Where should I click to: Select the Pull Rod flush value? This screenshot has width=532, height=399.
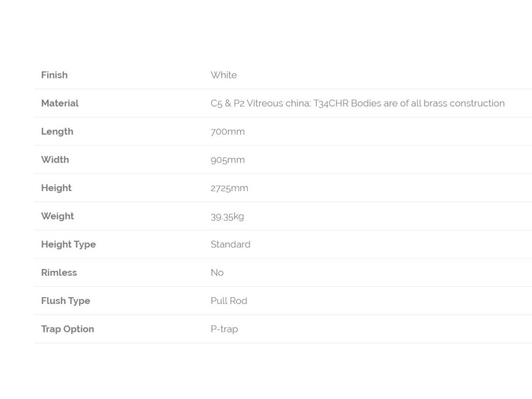pyautogui.click(x=229, y=301)
